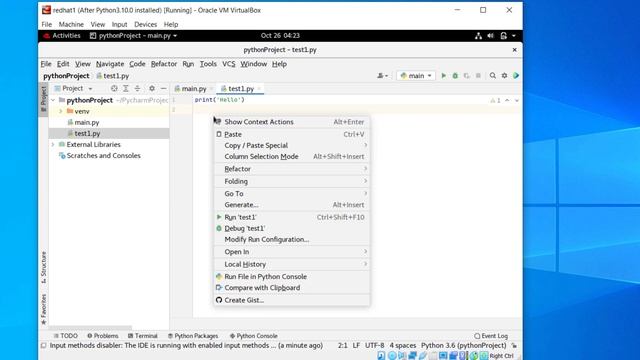Click the colorful JetBrains Toolbox icon at top right
The width and height of the screenshot is (640, 360).
coord(516,76)
